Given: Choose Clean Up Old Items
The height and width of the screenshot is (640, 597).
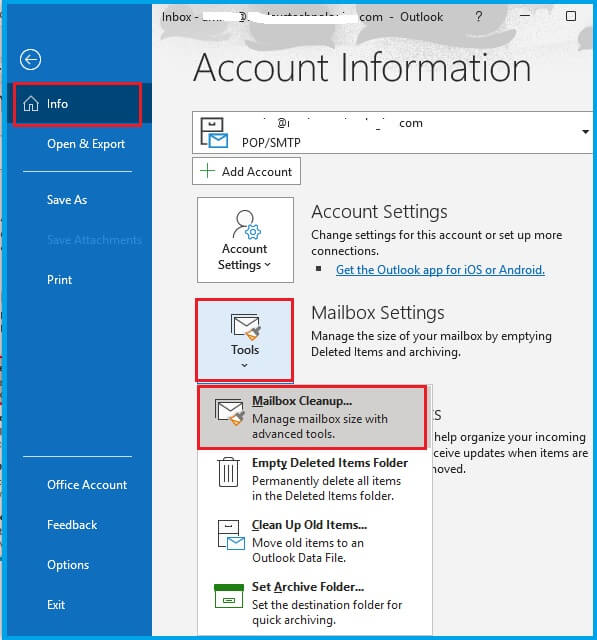Looking at the screenshot, I should click(x=315, y=540).
